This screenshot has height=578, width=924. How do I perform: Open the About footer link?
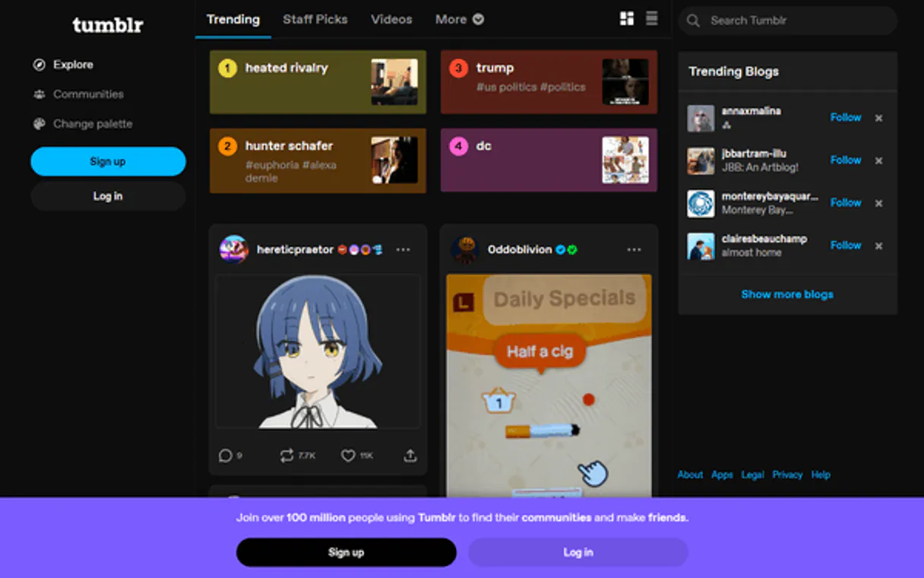[x=690, y=475]
